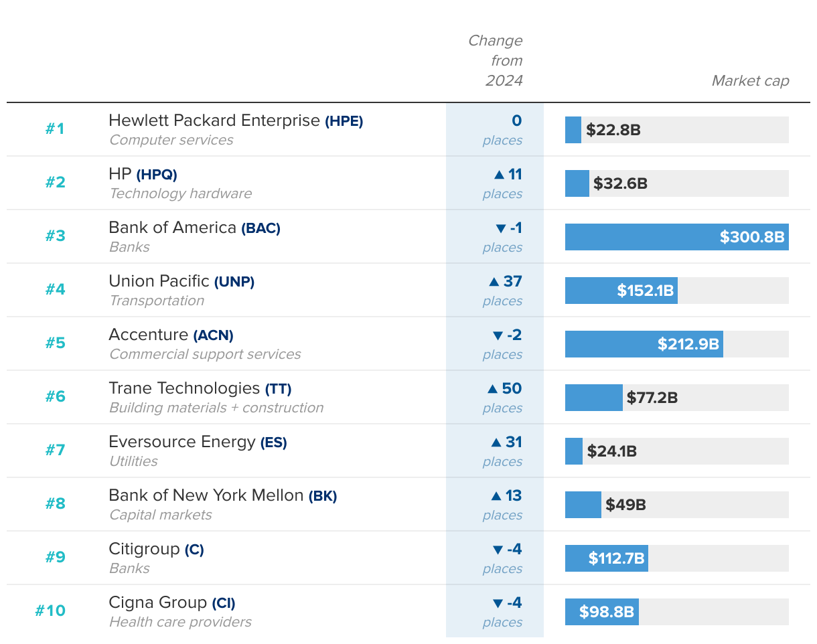Click the up triangle next to Union Pacific's 37
Viewport: 817px width, 644px height.
[x=494, y=282]
